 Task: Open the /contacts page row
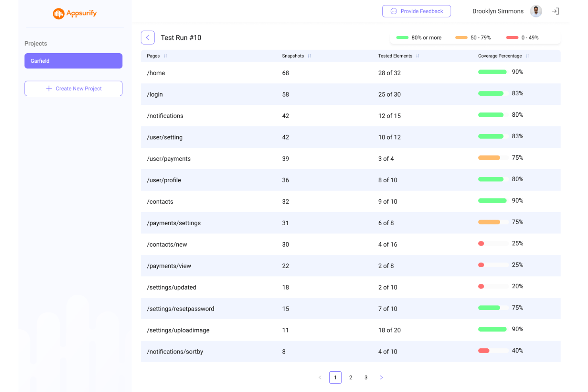[x=350, y=201]
